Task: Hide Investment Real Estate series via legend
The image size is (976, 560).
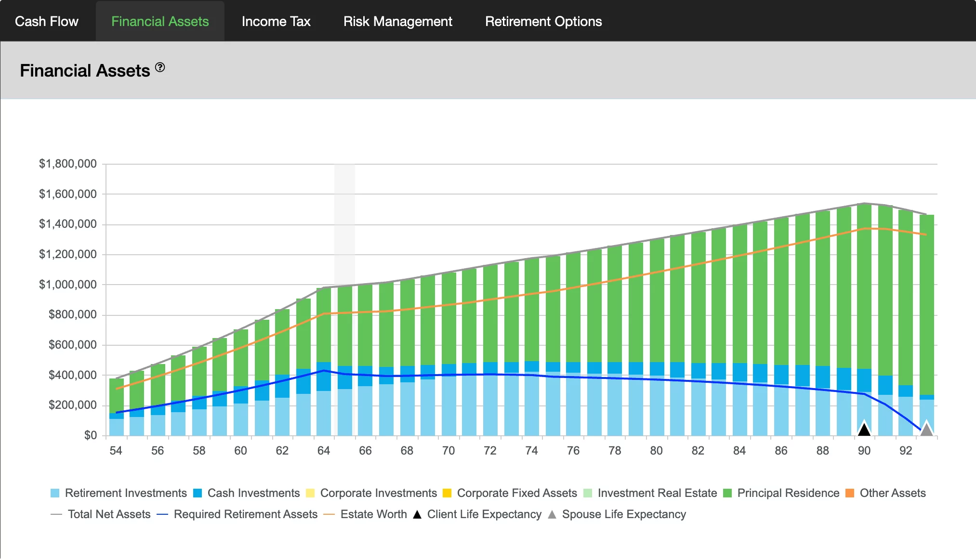Action: tap(588, 494)
